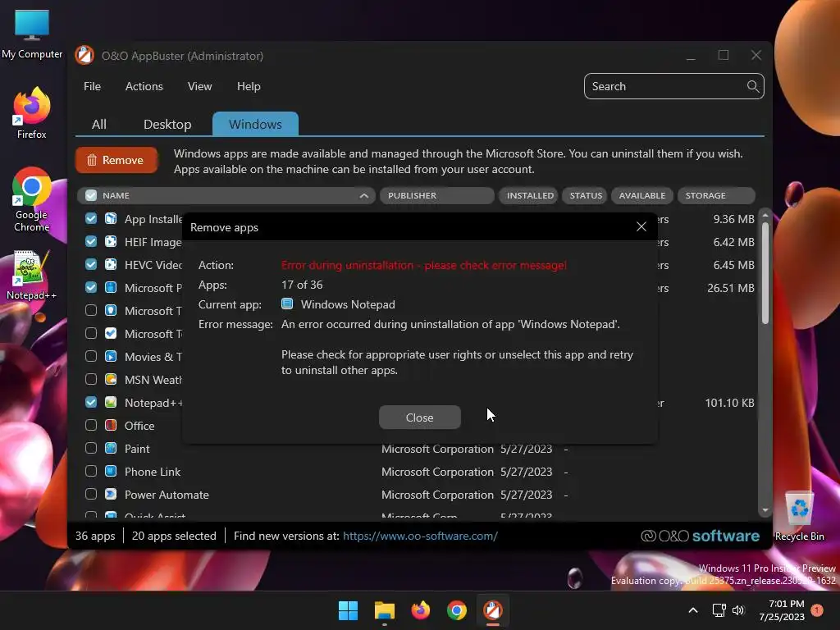Open the Help menu

pyautogui.click(x=249, y=86)
